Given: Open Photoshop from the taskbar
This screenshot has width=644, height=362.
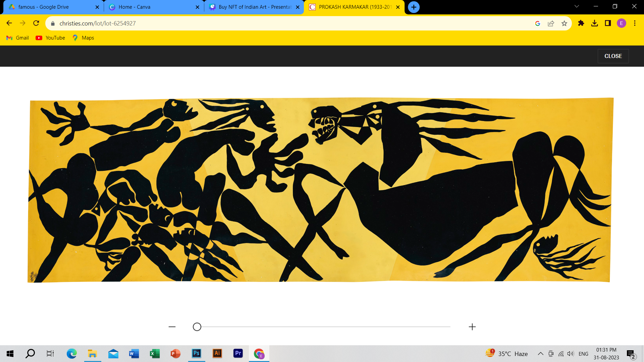Looking at the screenshot, I should tap(196, 353).
